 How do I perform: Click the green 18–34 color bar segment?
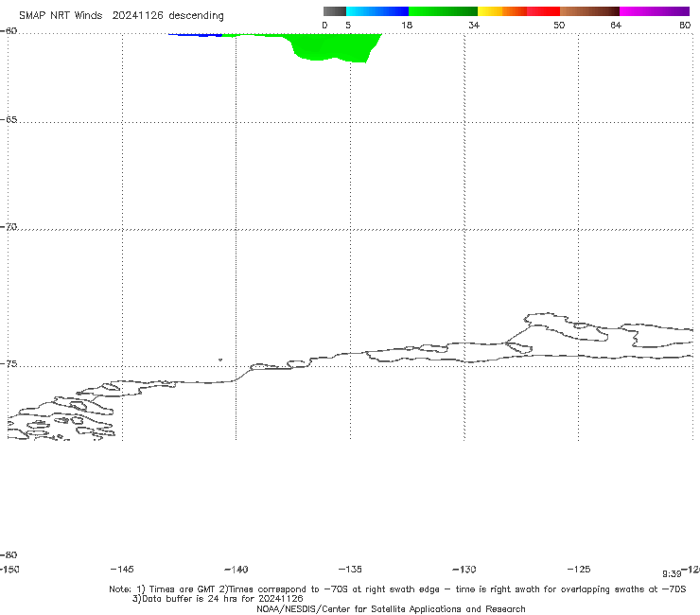pyautogui.click(x=443, y=11)
